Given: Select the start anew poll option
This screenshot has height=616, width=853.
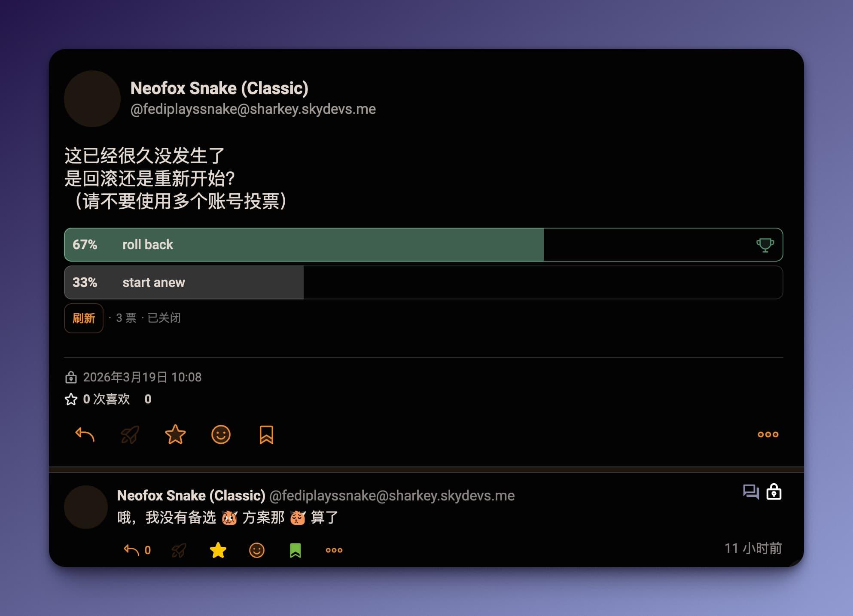Looking at the screenshot, I should pyautogui.click(x=153, y=283).
